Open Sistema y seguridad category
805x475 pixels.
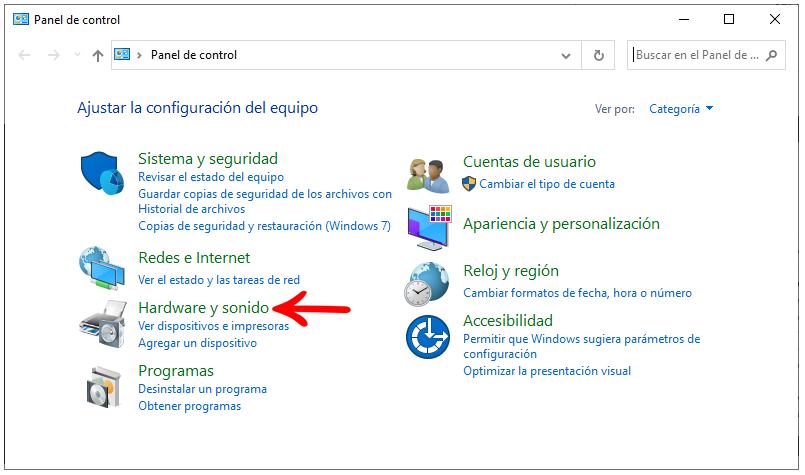[208, 159]
